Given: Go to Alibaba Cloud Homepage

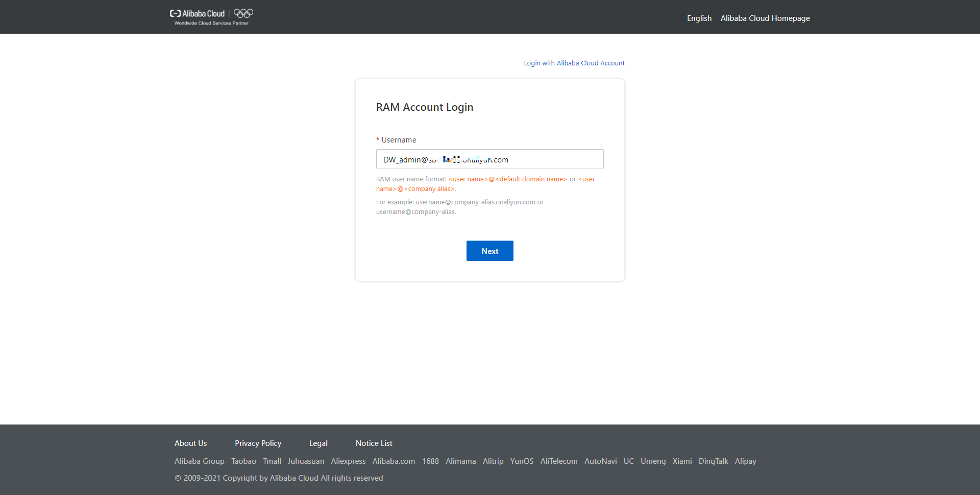Looking at the screenshot, I should pyautogui.click(x=765, y=18).
